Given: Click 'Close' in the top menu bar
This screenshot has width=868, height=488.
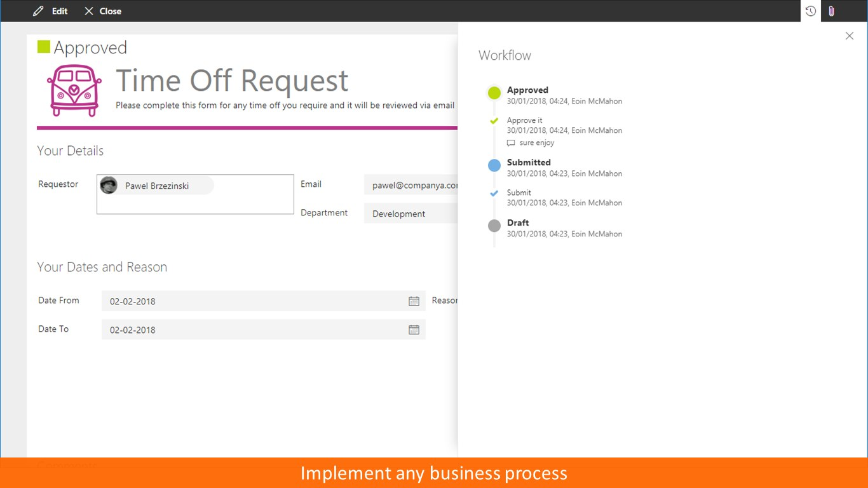Looking at the screenshot, I should 110,11.
